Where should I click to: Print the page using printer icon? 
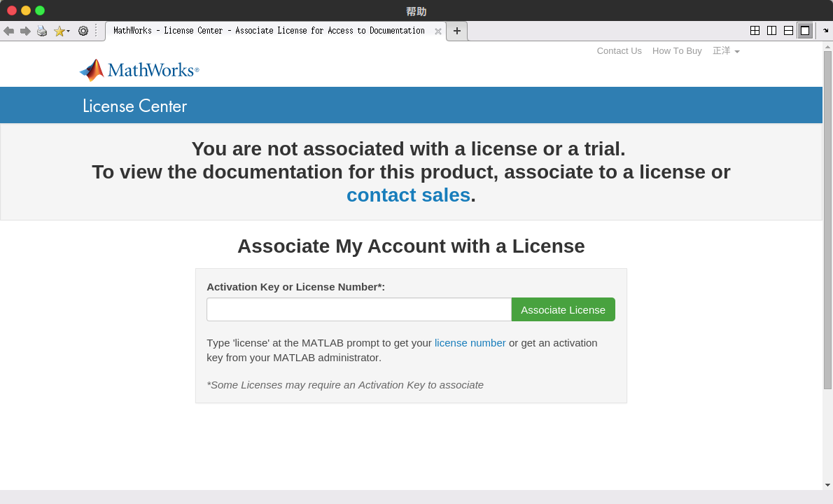tap(42, 31)
